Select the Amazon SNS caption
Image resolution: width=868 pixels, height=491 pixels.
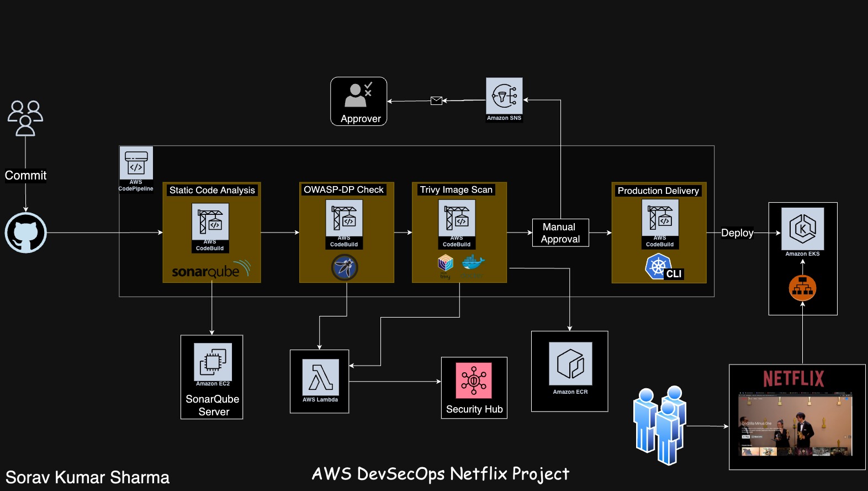504,118
